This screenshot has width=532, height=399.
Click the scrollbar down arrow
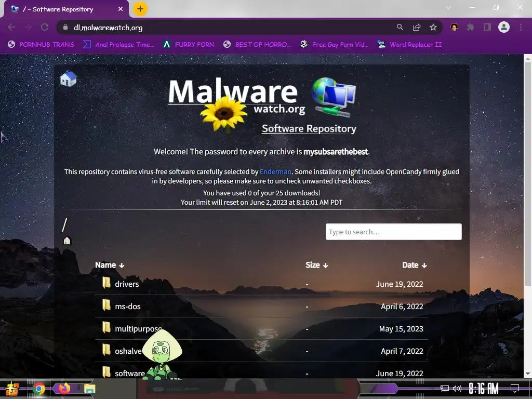528,374
